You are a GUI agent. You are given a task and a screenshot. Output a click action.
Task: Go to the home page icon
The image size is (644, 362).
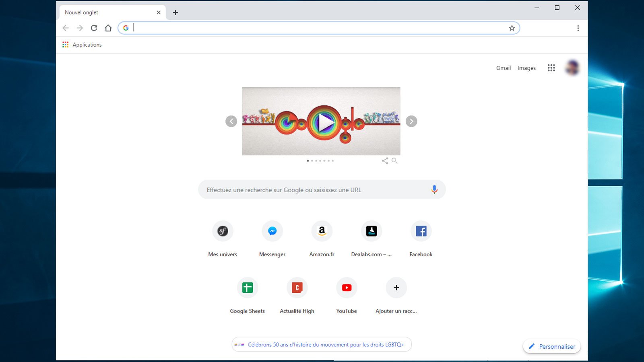pyautogui.click(x=108, y=28)
